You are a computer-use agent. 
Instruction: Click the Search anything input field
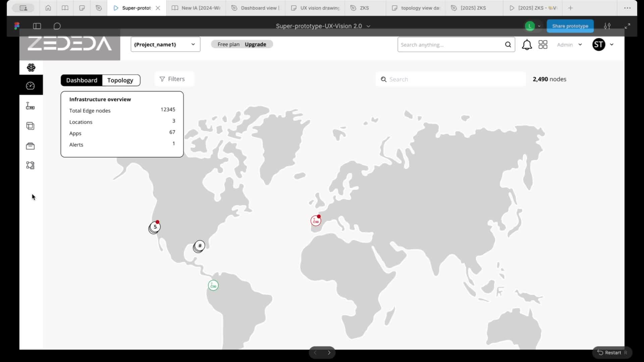pos(449,45)
